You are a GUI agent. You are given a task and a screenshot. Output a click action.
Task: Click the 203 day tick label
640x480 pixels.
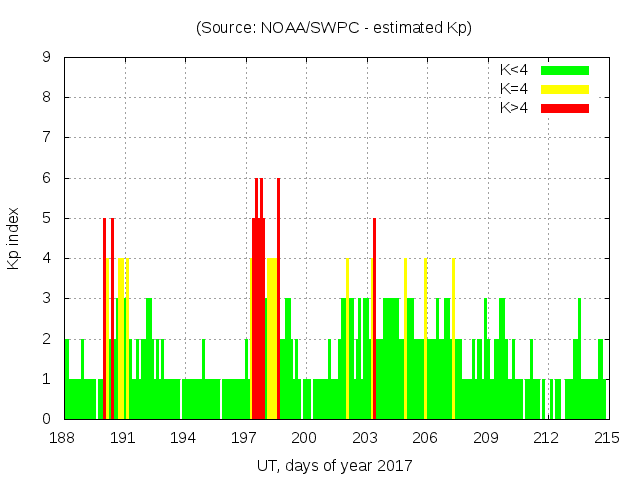[x=365, y=438]
